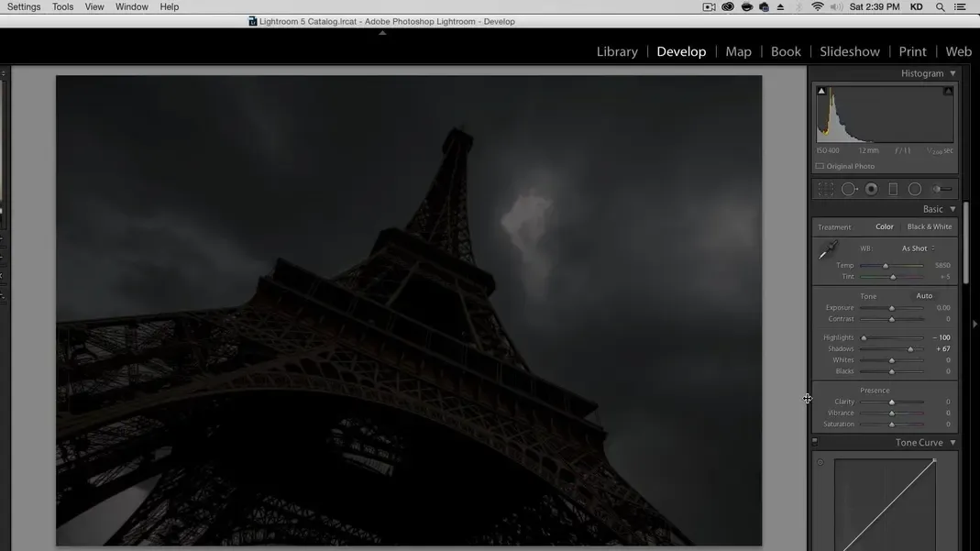This screenshot has height=551, width=980.
Task: Select the Spot Removal tool
Action: 849,189
